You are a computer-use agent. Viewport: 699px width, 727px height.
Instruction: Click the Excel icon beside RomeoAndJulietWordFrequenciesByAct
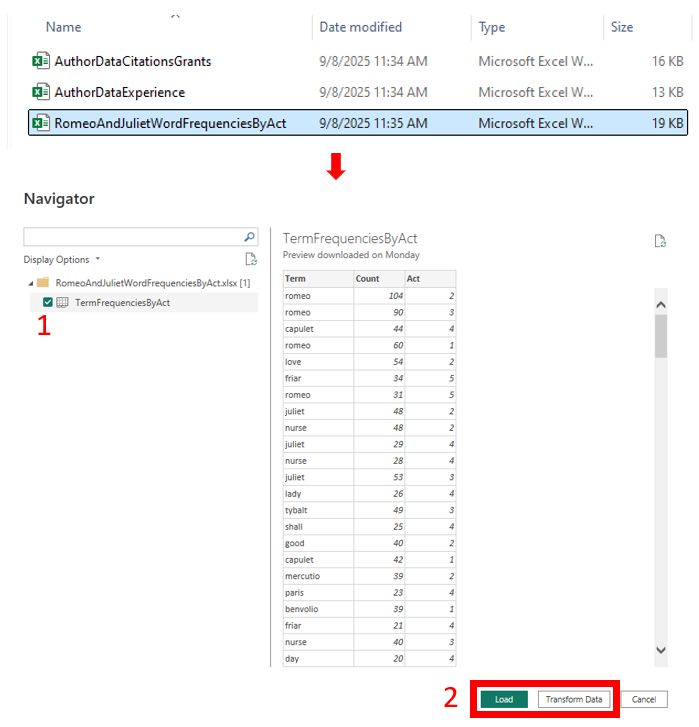coord(41,123)
